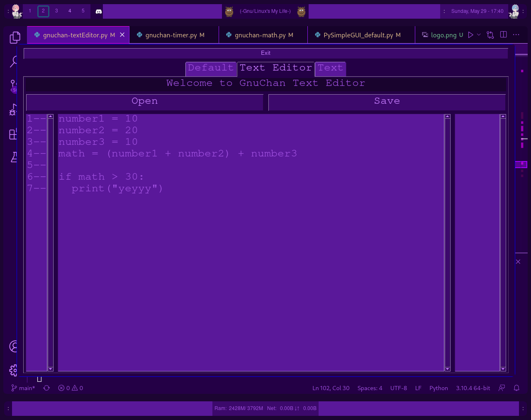This screenshot has width=531, height=420.
Task: Sync changes via the status bar refresh icon
Action: click(x=46, y=388)
